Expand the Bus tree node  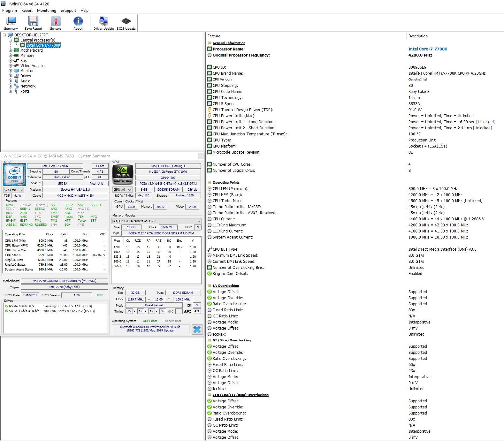coord(10,61)
